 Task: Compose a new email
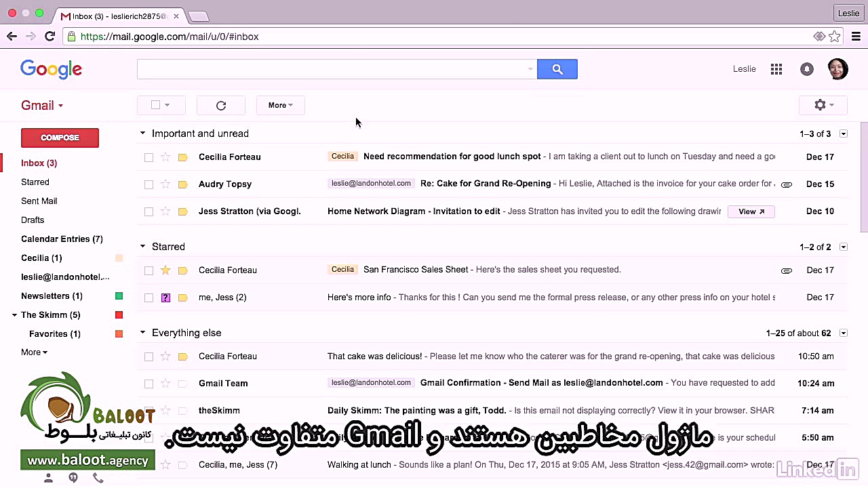pos(60,138)
